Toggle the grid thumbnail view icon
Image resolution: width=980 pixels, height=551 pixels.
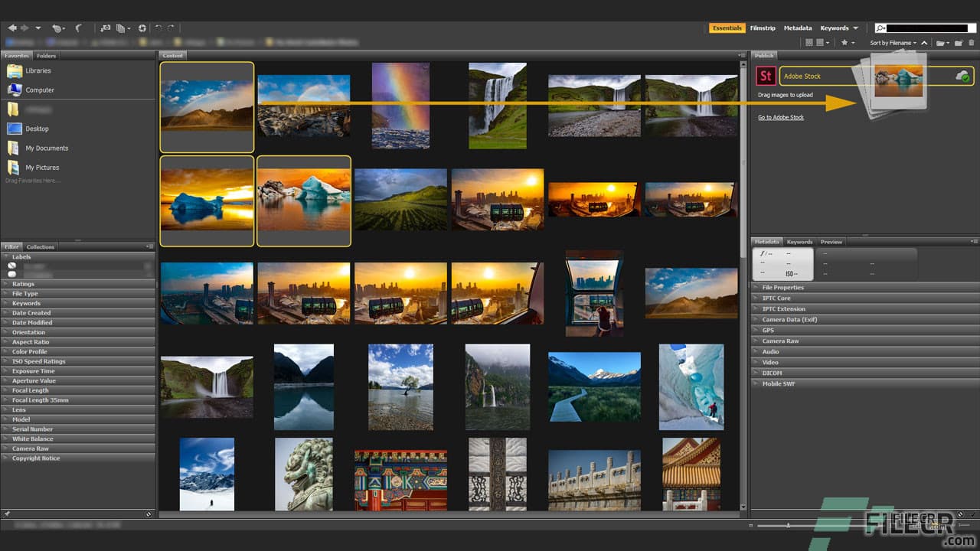click(x=808, y=43)
